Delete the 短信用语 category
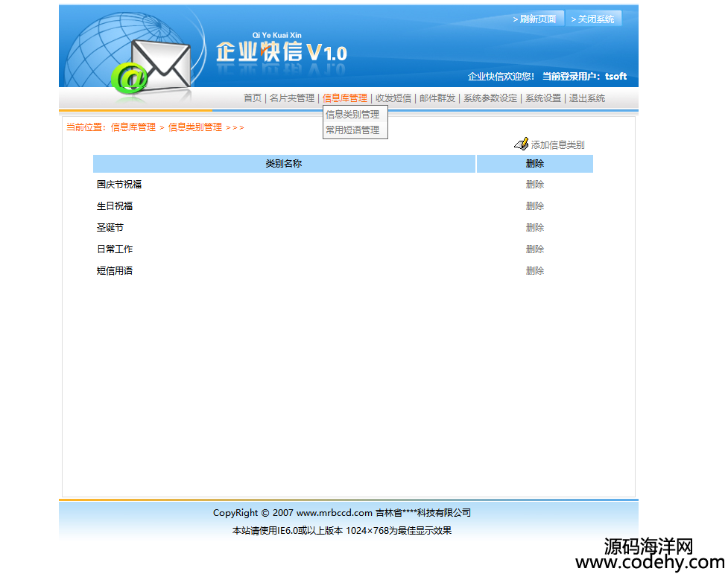This screenshot has width=728, height=577. click(x=535, y=271)
